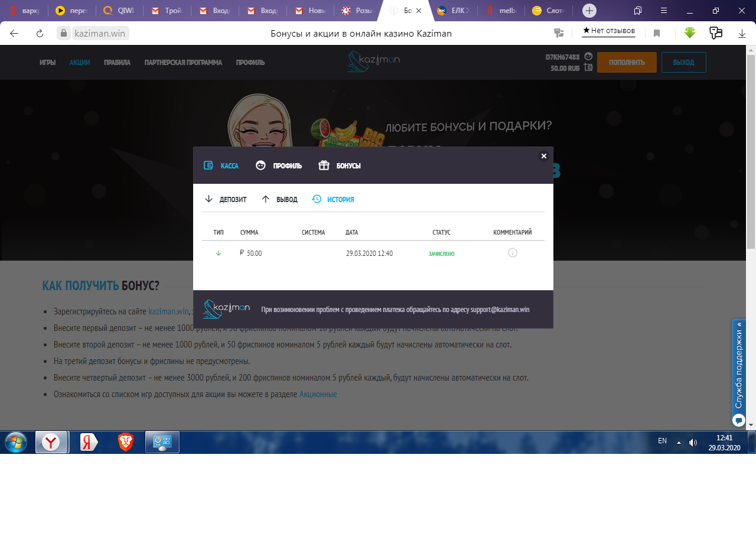Close the active Бонусы browser tab
Screen dimensions: 756x539
418,11
